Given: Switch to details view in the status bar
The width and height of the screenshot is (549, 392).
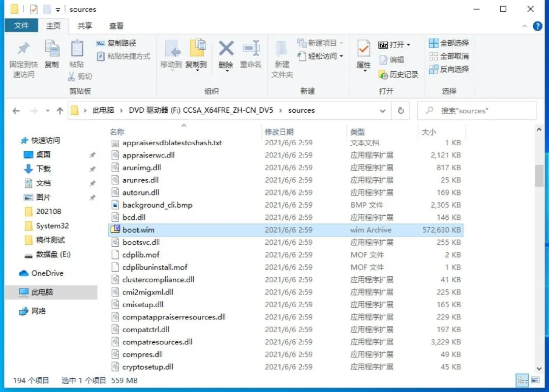Looking at the screenshot, I should click(x=523, y=380).
